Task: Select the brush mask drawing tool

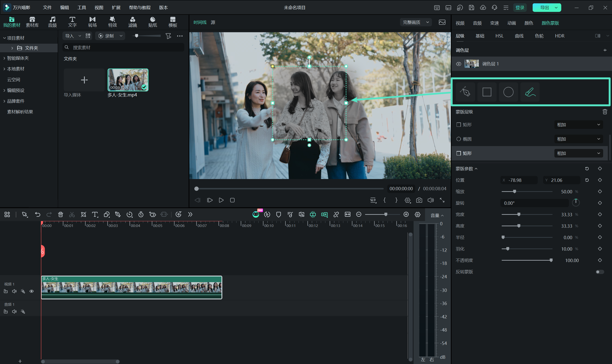Action: coord(530,92)
